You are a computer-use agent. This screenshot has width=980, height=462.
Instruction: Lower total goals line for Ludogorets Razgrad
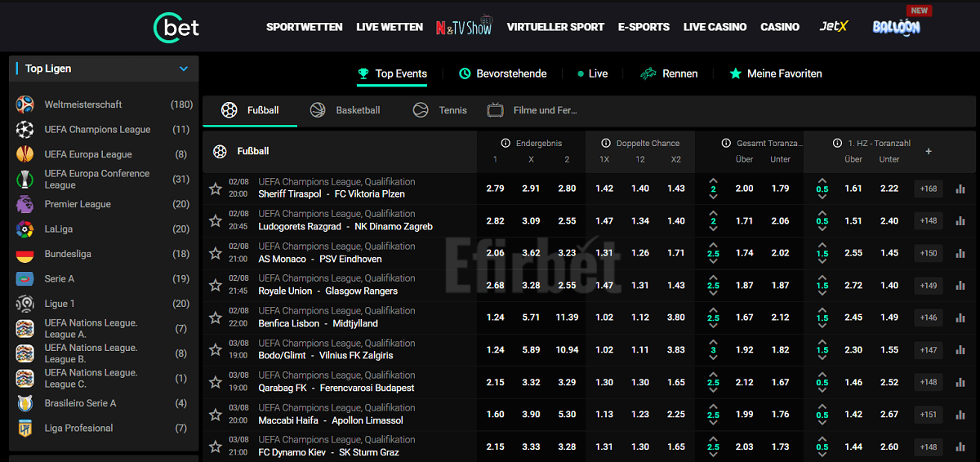click(713, 229)
